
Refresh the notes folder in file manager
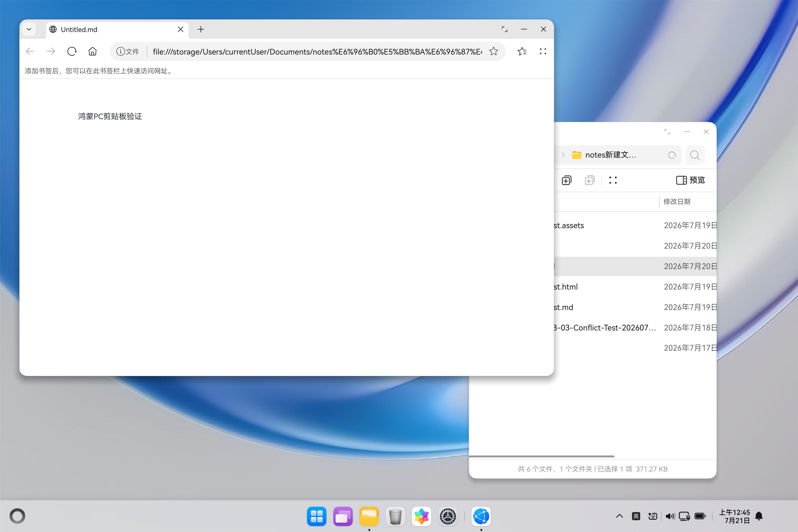(672, 155)
